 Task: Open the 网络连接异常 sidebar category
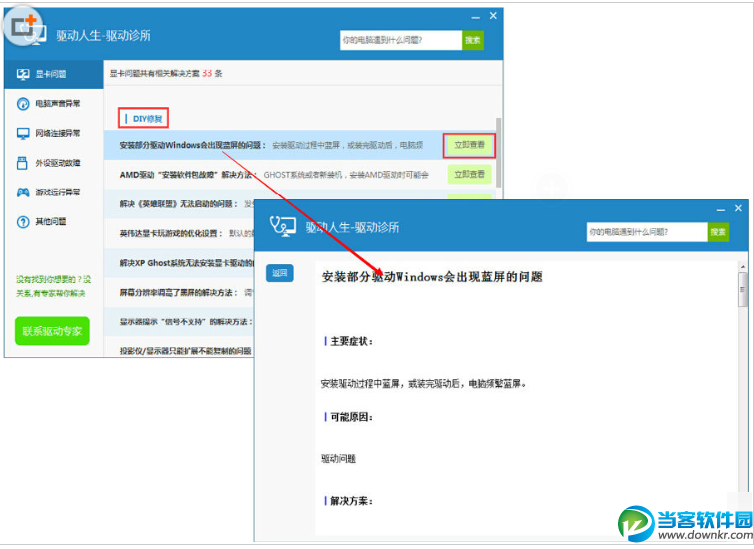53,133
